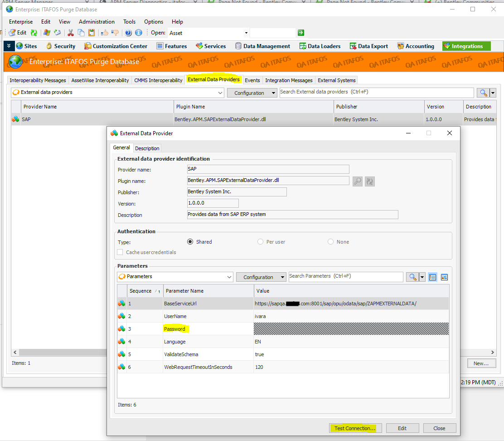Select the BaseServiceUrl parameter row

[283, 304]
